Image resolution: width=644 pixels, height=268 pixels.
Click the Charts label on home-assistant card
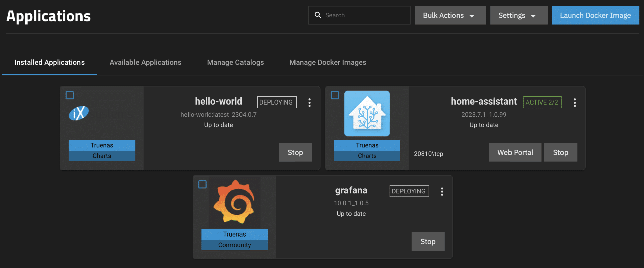click(x=367, y=156)
